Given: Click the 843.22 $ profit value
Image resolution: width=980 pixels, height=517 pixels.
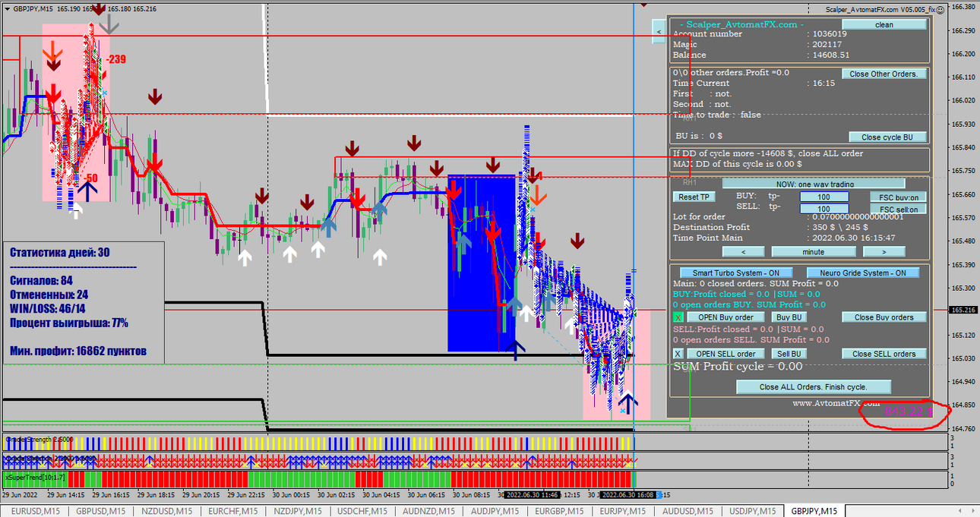Looking at the screenshot, I should (x=908, y=411).
